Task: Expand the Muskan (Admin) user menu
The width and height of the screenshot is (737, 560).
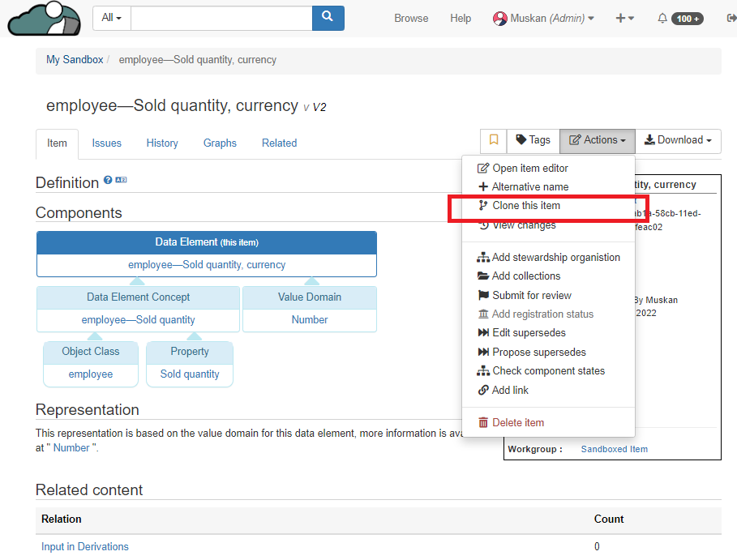Action: [x=543, y=18]
